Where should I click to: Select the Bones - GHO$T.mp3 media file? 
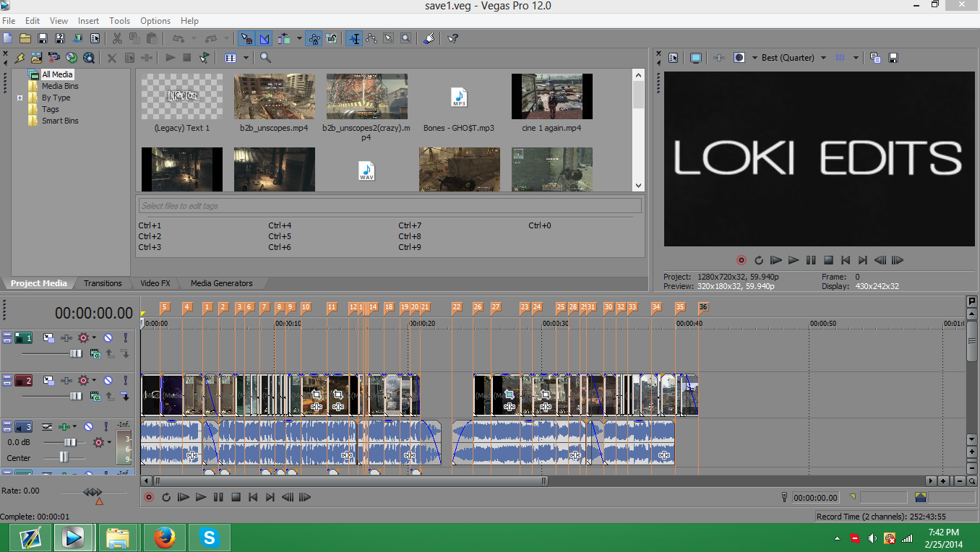click(459, 103)
